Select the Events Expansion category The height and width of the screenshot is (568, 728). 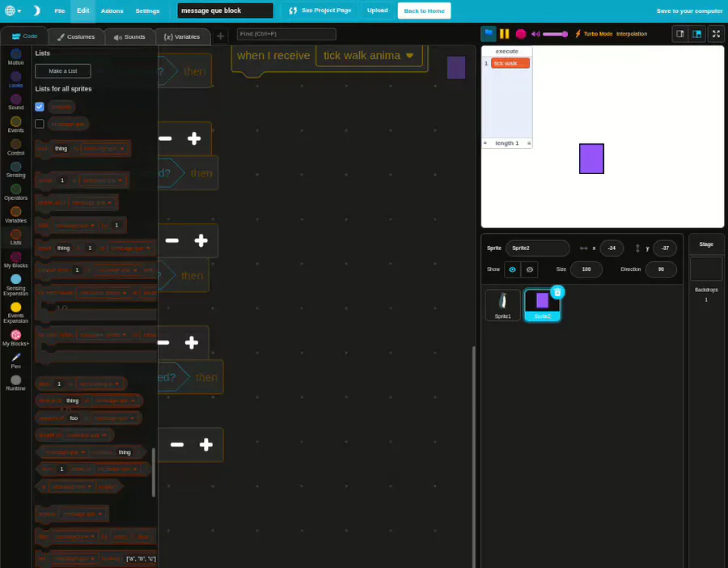coord(16,312)
